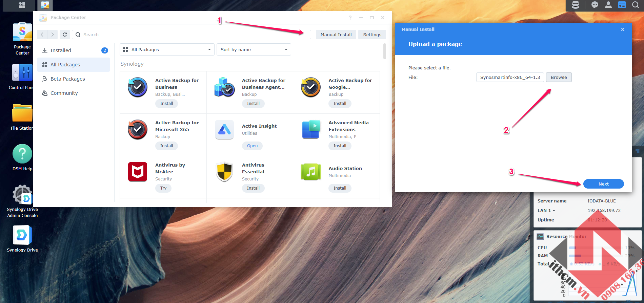
Task: Close the Manual Install dialog
Action: tap(623, 29)
